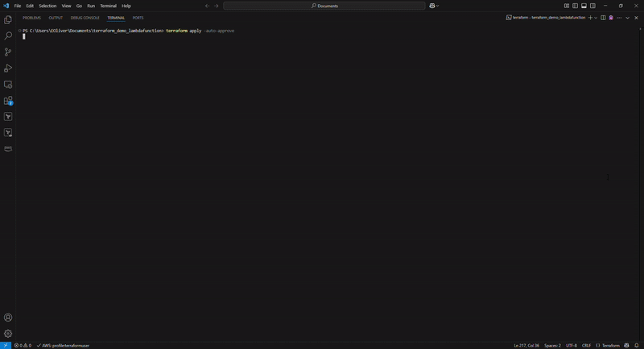Change end of line sequence CRLF

586,345
